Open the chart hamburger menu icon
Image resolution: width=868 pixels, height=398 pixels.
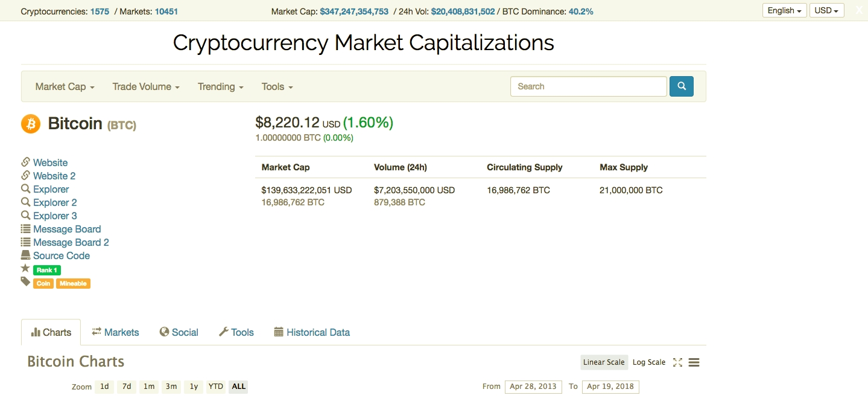click(x=694, y=362)
